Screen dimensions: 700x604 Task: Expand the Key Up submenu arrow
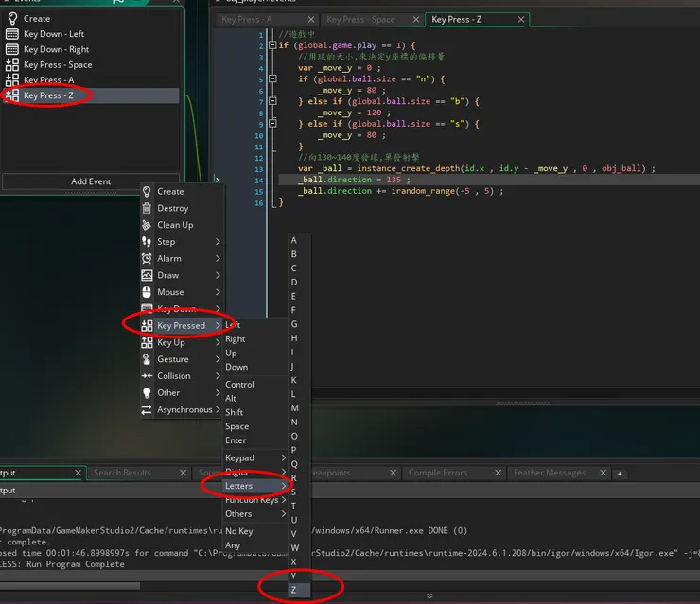point(218,342)
